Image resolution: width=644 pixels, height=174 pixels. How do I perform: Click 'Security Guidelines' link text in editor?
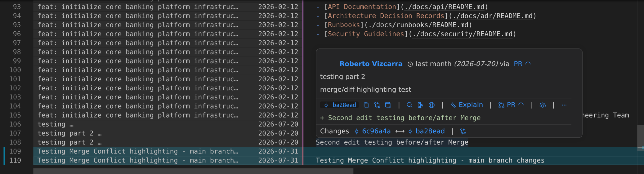366,34
